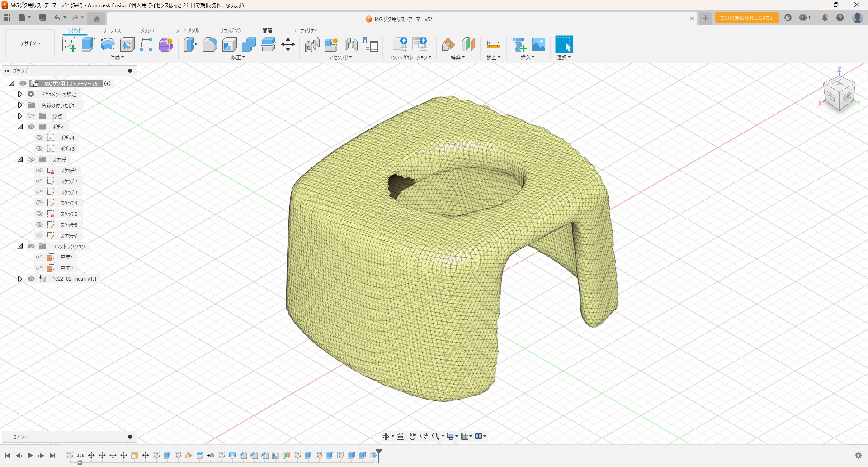868x467 pixels.
Task: Select the Create Sketch tool icon
Action: point(69,44)
